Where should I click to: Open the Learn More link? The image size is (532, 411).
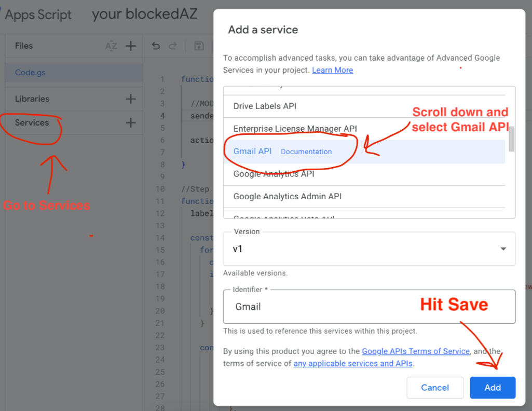click(332, 70)
